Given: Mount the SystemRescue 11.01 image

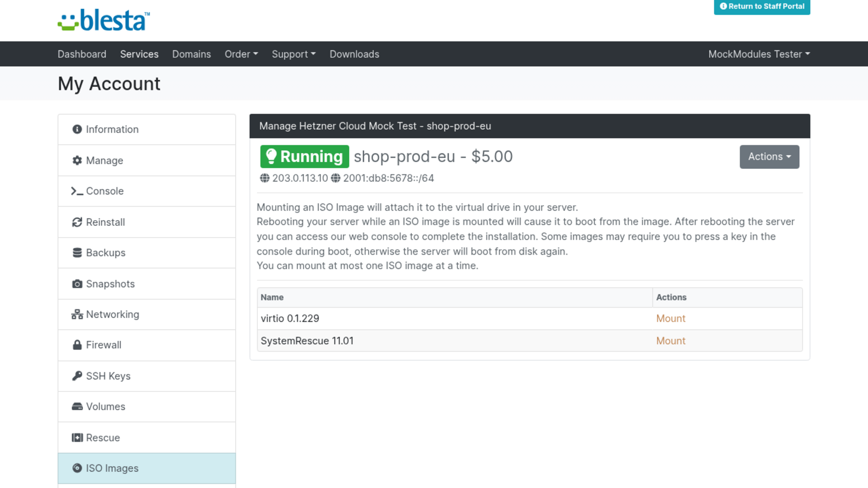Looking at the screenshot, I should (670, 341).
